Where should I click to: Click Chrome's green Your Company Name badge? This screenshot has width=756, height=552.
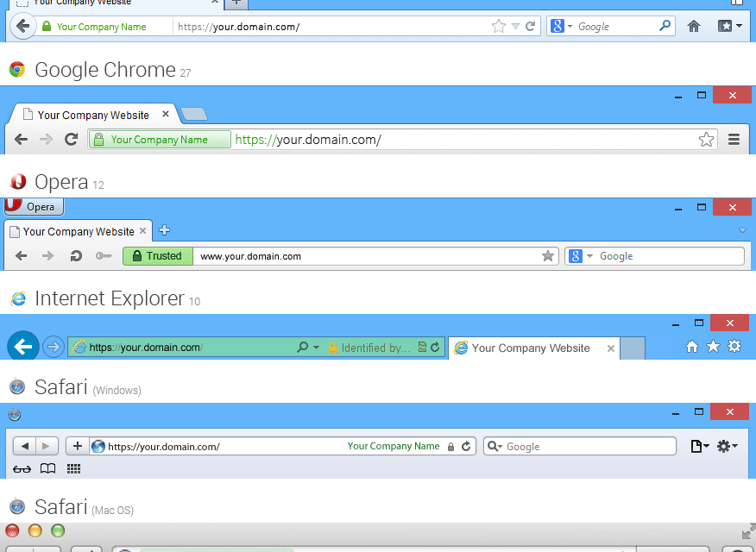point(160,140)
